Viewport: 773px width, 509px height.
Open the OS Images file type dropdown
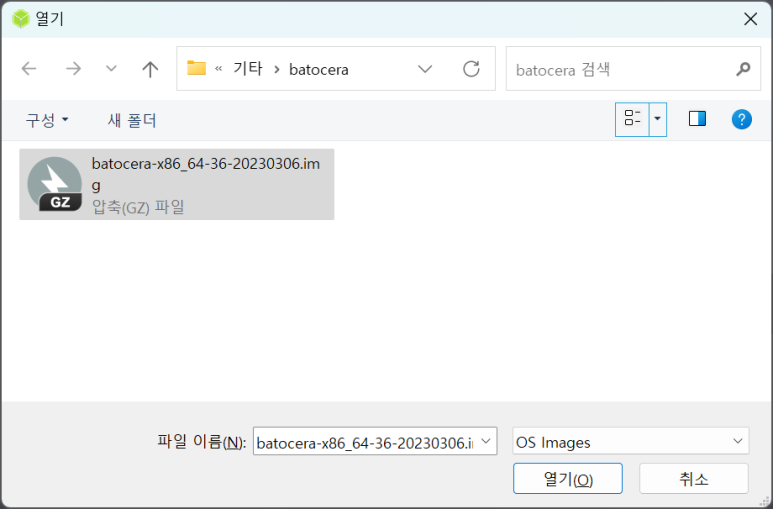[631, 441]
